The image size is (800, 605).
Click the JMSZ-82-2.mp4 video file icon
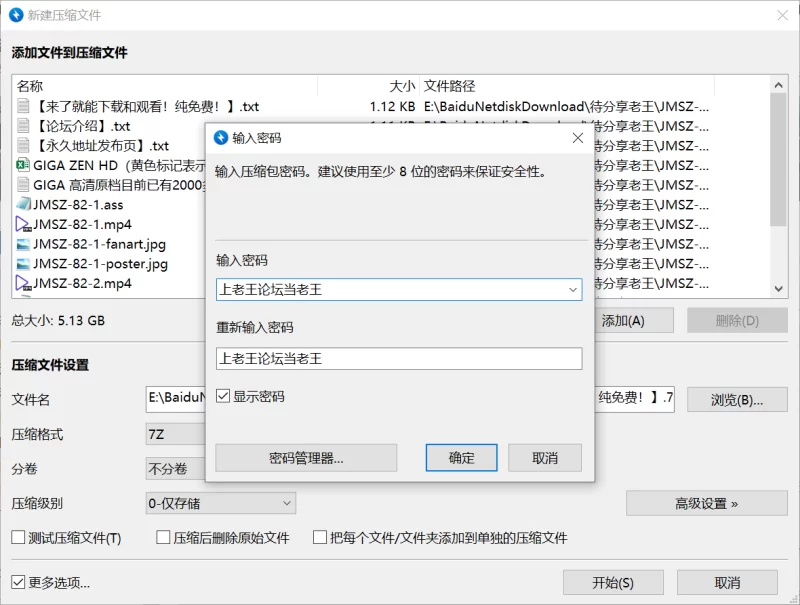tap(23, 283)
